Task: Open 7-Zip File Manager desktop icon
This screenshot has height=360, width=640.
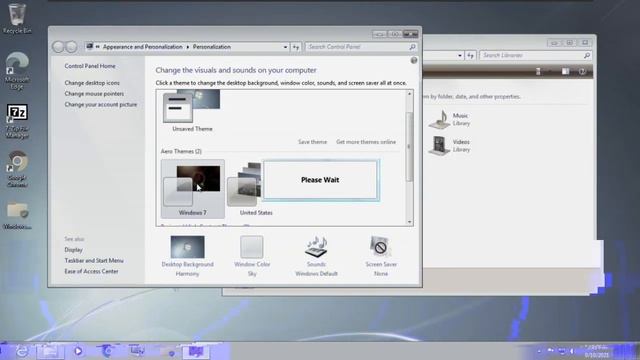Action: 17,121
